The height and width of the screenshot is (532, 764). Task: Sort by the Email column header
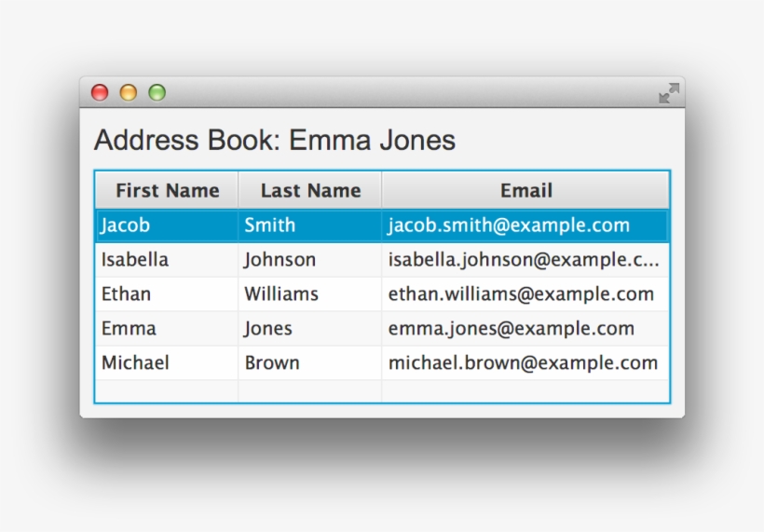point(525,191)
